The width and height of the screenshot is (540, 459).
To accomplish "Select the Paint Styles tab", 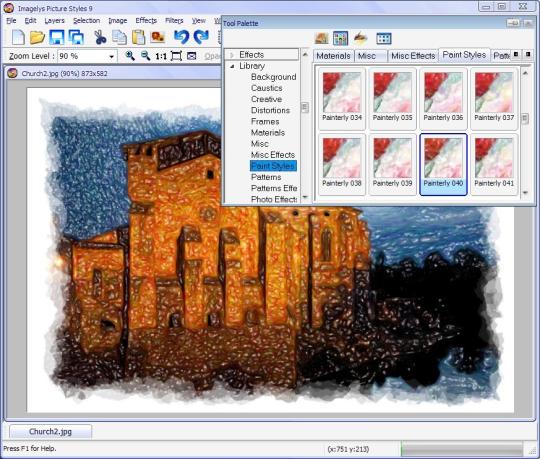I will 464,55.
